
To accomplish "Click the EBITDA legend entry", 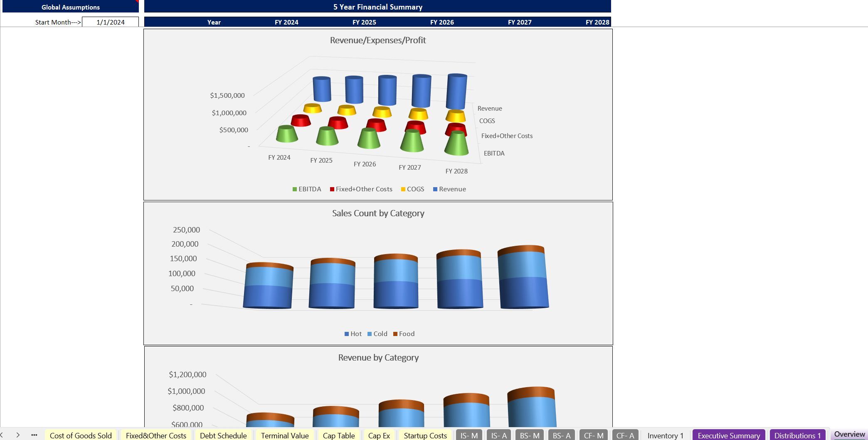I will 307,189.
